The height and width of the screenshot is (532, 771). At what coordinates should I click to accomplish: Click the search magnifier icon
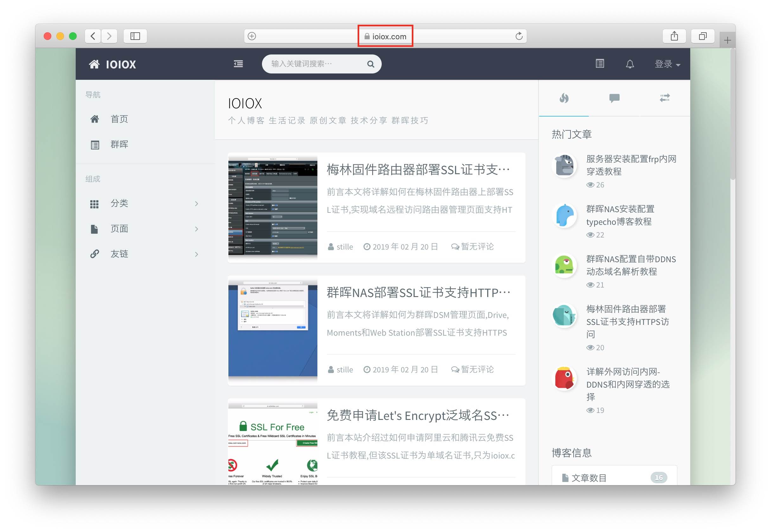point(371,64)
